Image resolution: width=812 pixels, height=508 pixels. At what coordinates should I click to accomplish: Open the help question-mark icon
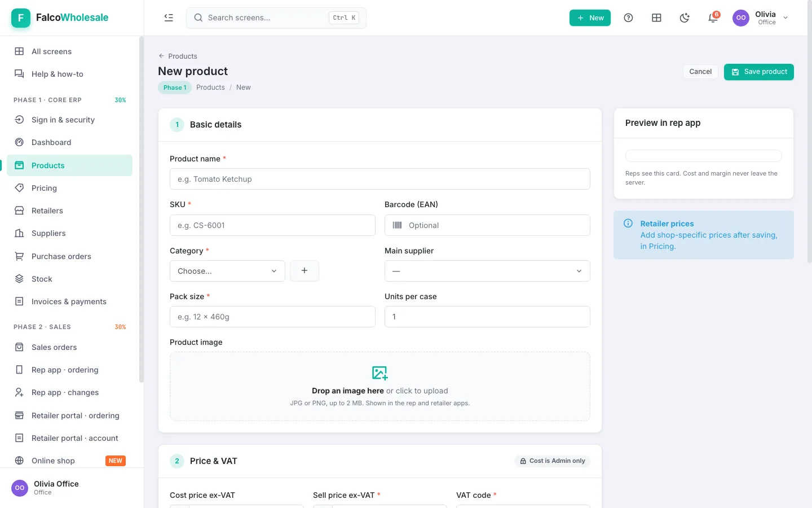pyautogui.click(x=628, y=18)
